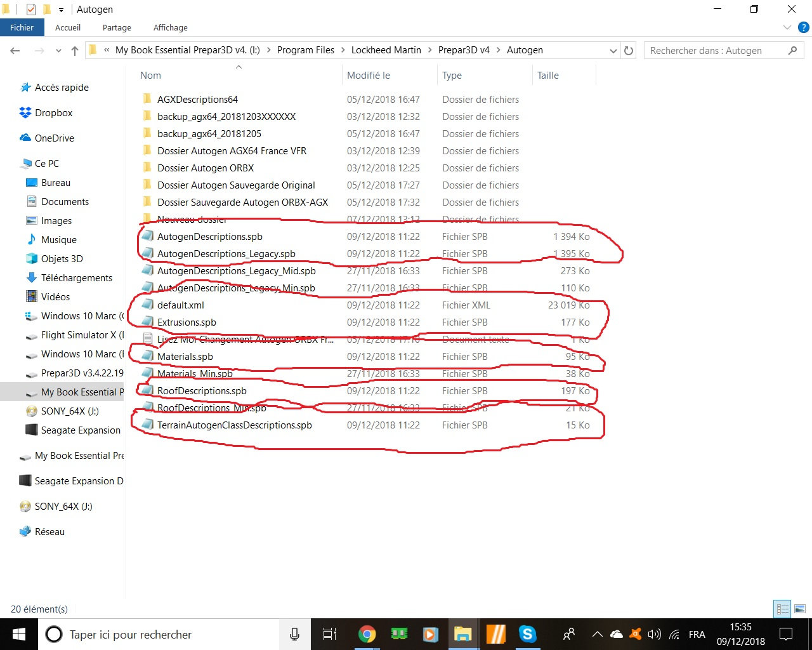Select Dossier Sauvegarde Autogen ORBX-AGX folder

[242, 202]
